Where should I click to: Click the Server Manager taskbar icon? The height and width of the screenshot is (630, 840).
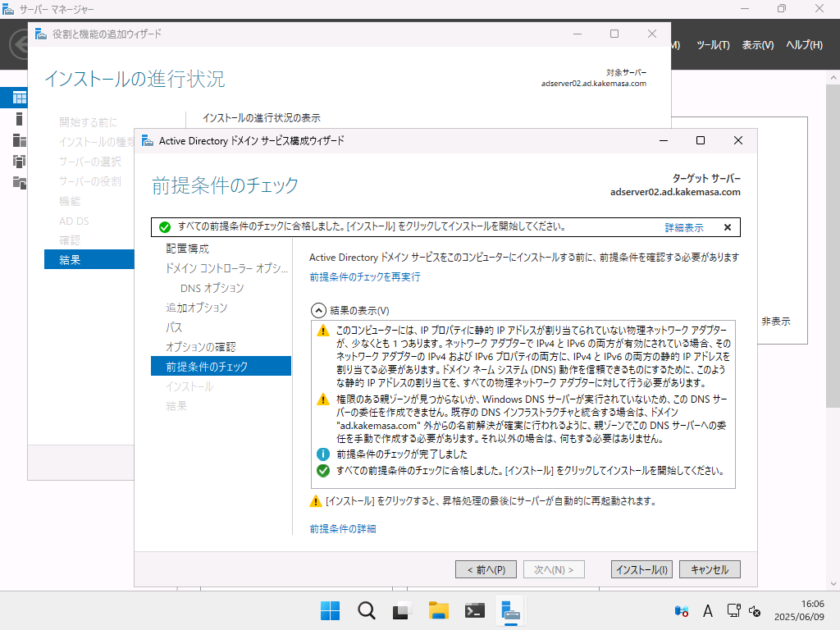click(x=510, y=610)
